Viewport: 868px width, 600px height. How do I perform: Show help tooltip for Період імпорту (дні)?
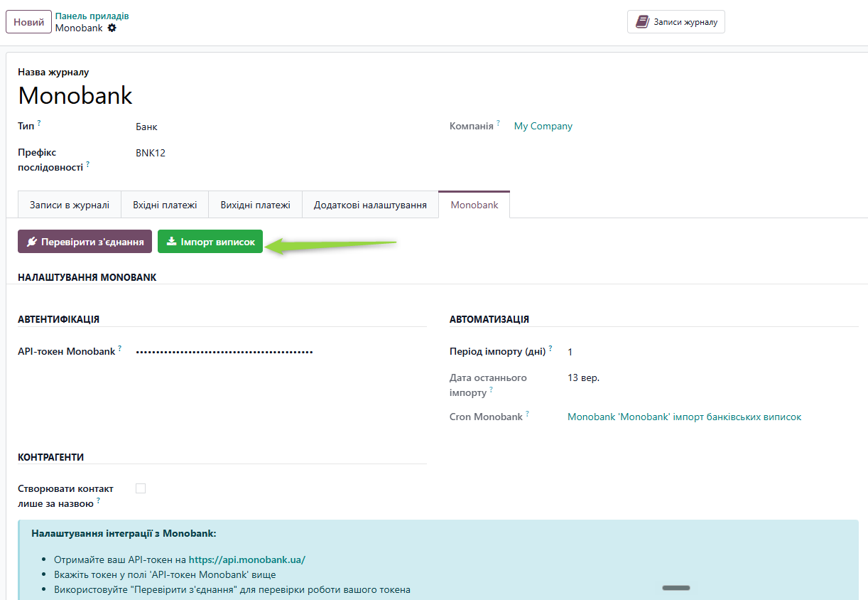[550, 348]
